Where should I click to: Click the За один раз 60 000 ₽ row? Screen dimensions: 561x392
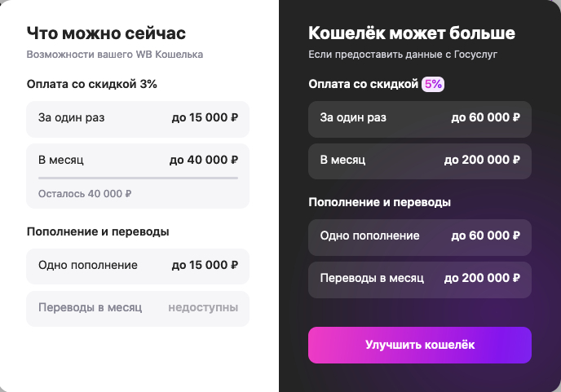pos(419,118)
